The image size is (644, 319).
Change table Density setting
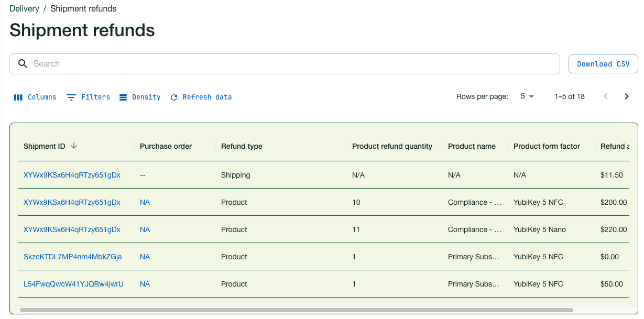pyautogui.click(x=140, y=97)
